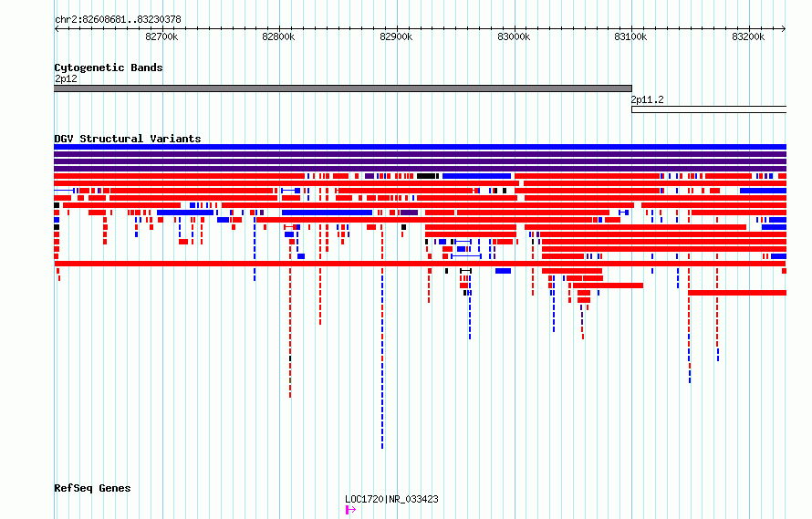Open the RefSeq Genes track title
This screenshot has height=519, width=812.
(92, 488)
